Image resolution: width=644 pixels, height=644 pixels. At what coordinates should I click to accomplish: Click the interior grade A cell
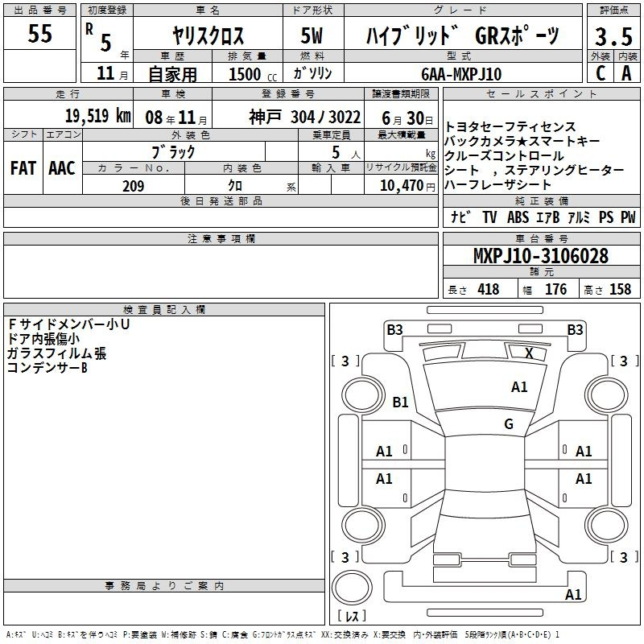tap(626, 72)
